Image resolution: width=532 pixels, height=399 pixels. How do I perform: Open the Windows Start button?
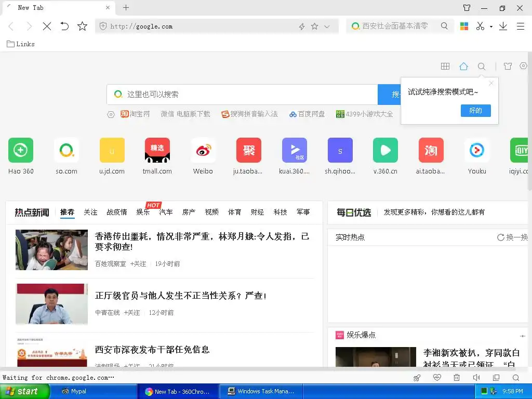pos(25,391)
